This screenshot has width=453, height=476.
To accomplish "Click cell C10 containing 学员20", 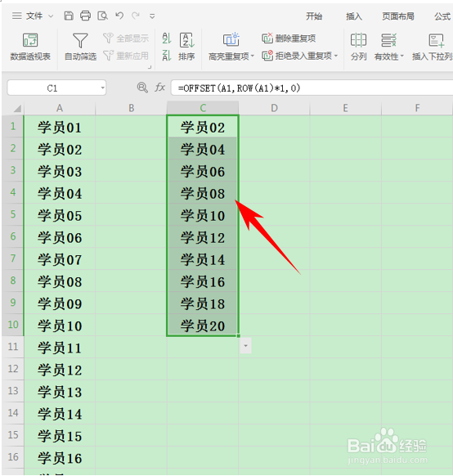I will tap(203, 325).
